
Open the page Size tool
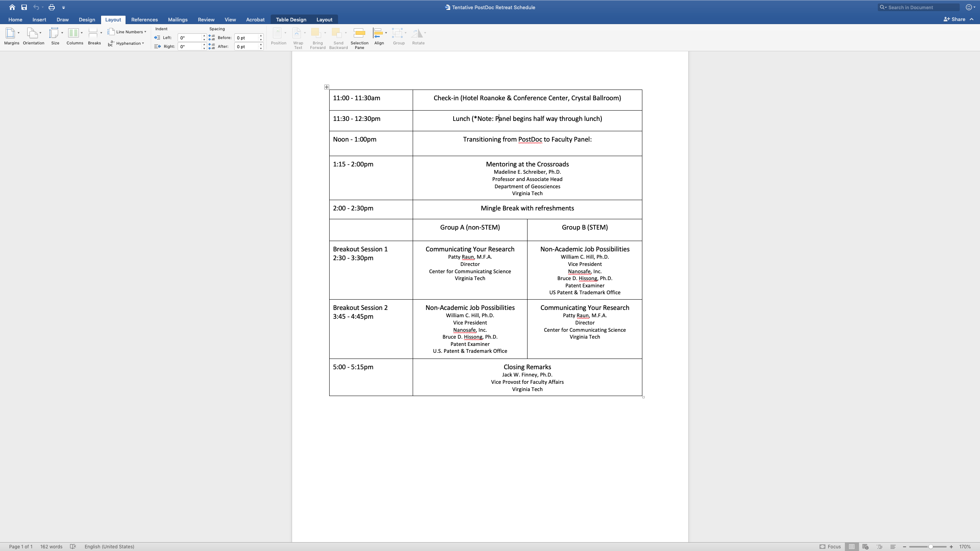[55, 36]
